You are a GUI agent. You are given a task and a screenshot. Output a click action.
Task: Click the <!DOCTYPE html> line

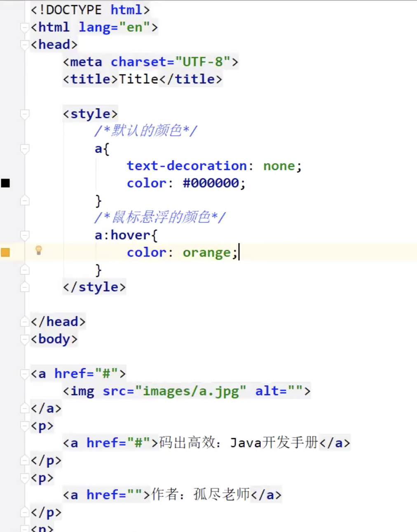tap(90, 10)
